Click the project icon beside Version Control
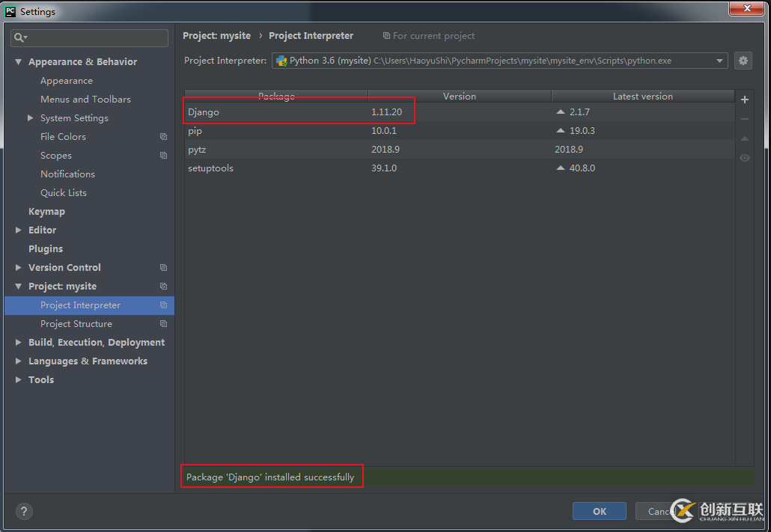Screen dimensions: 771x532 click(x=163, y=268)
